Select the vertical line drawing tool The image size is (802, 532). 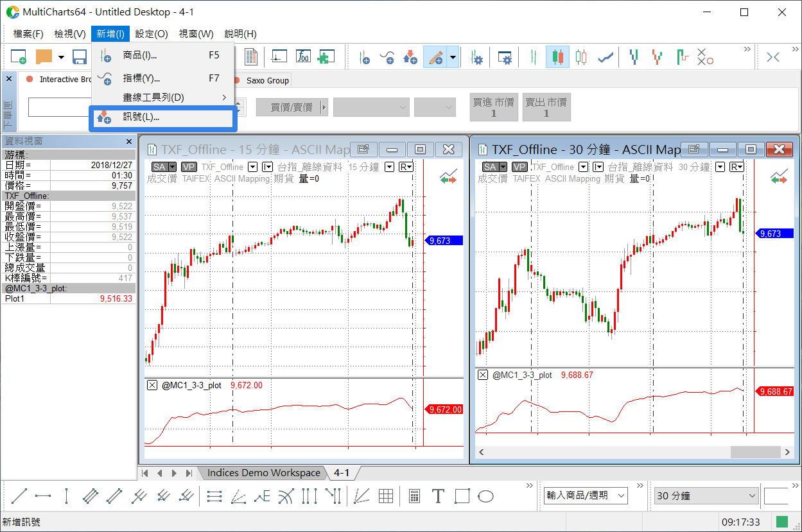pos(66,495)
